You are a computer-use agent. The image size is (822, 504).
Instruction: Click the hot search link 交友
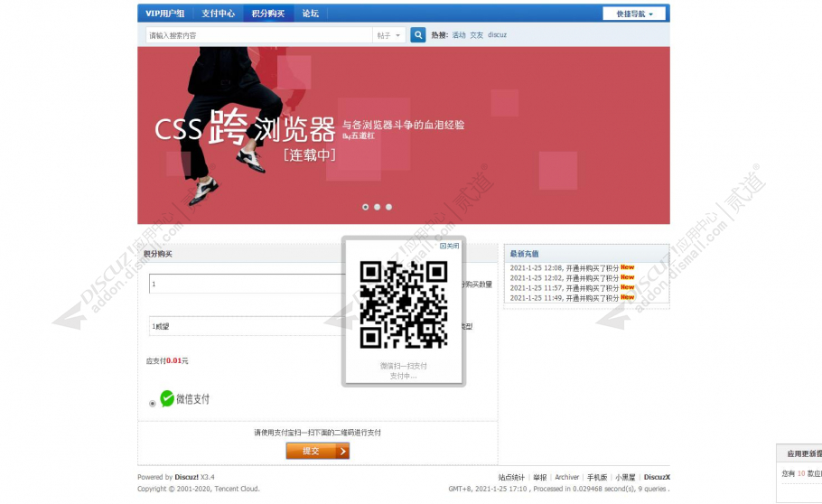(477, 35)
